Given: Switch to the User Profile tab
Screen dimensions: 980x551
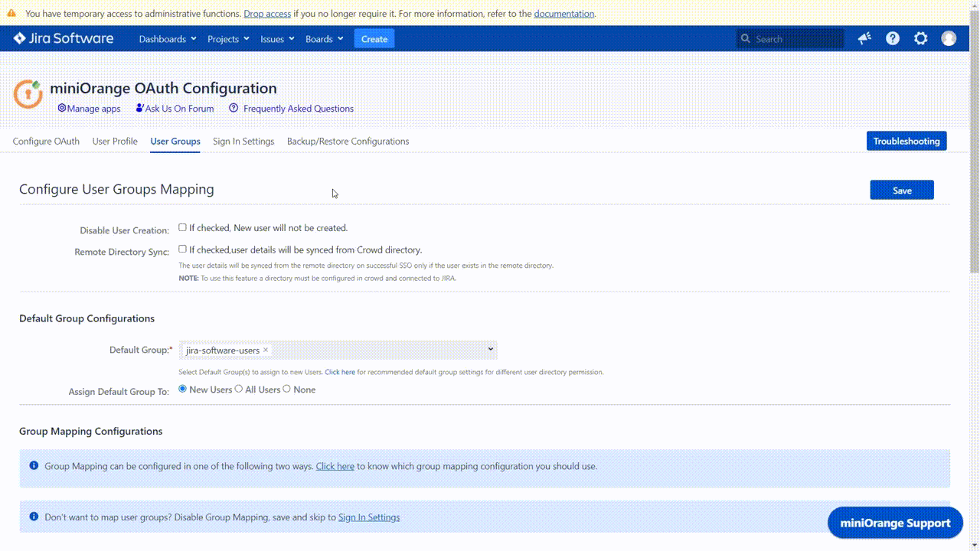Looking at the screenshot, I should pyautogui.click(x=115, y=141).
